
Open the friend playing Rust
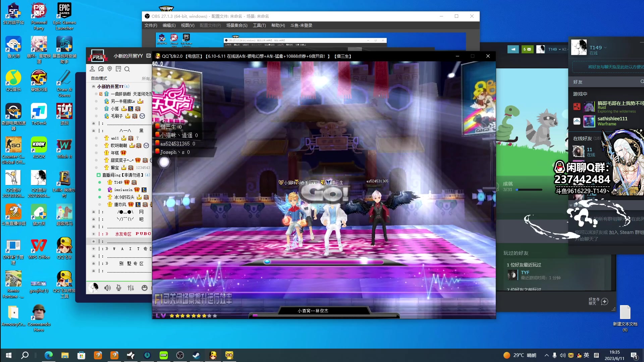pyautogui.click(x=608, y=107)
